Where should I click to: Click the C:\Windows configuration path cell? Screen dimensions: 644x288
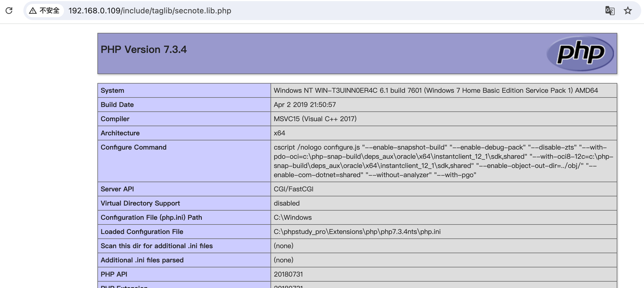pyautogui.click(x=292, y=217)
